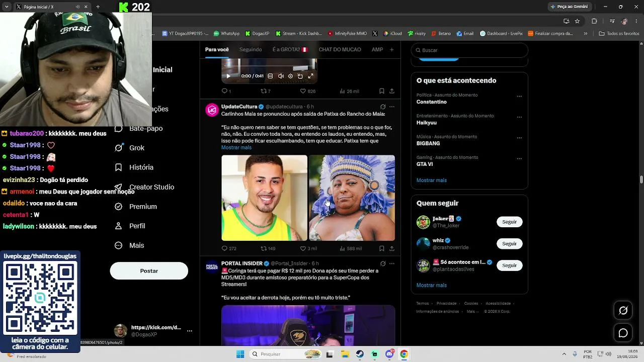Open the CHAT DO MUCAO tab
Image resolution: width=644 pixels, height=362 pixels.
(340, 49)
